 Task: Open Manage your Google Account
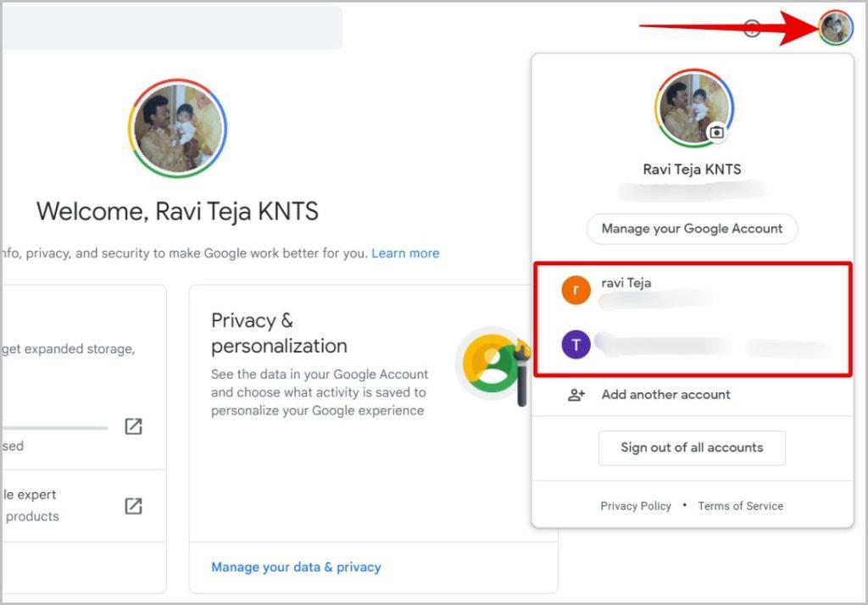[x=692, y=229]
